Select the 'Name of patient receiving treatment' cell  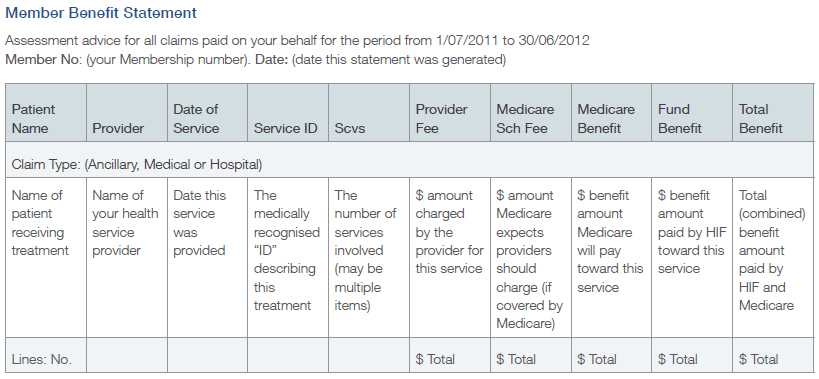point(46,257)
